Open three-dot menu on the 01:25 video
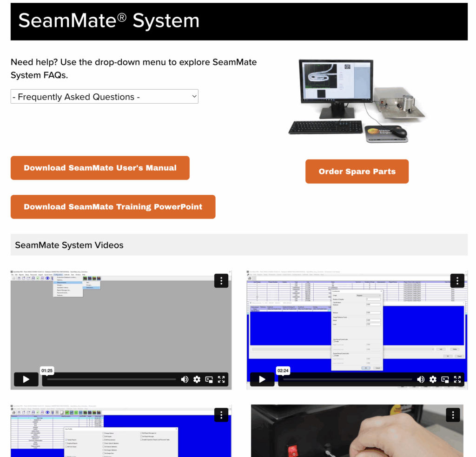Screen dimensions: 476x457 pos(221,281)
